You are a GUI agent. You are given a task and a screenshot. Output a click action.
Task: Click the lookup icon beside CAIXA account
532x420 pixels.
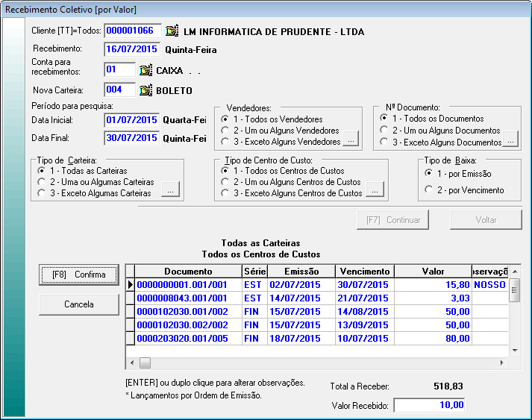146,70
